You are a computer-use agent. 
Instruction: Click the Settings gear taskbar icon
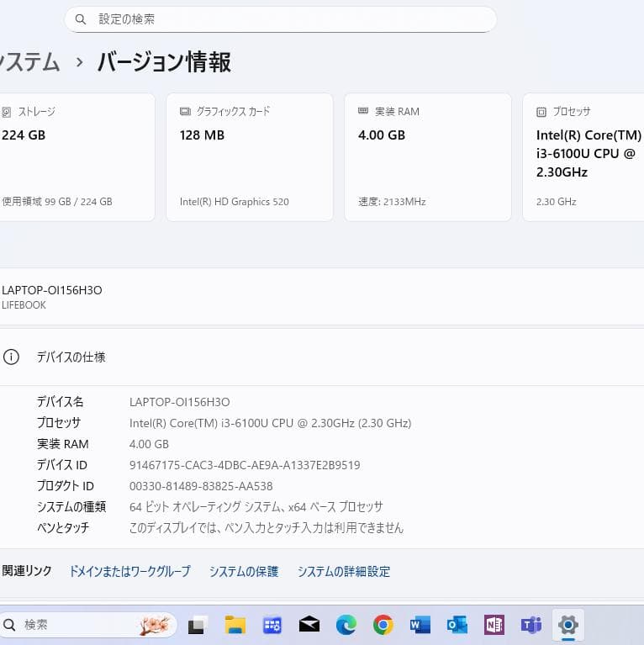[568, 626]
